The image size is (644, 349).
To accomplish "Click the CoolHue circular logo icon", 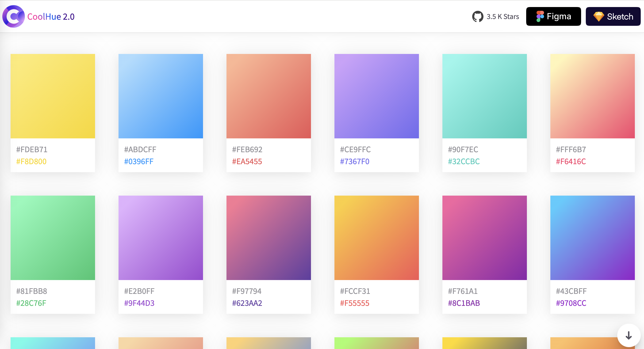I will pos(14,16).
